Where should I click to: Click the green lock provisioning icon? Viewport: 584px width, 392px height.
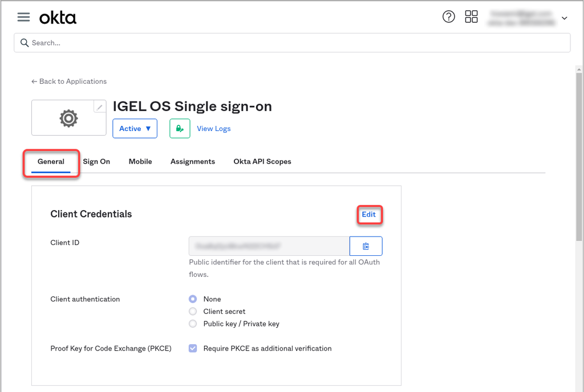[180, 129]
